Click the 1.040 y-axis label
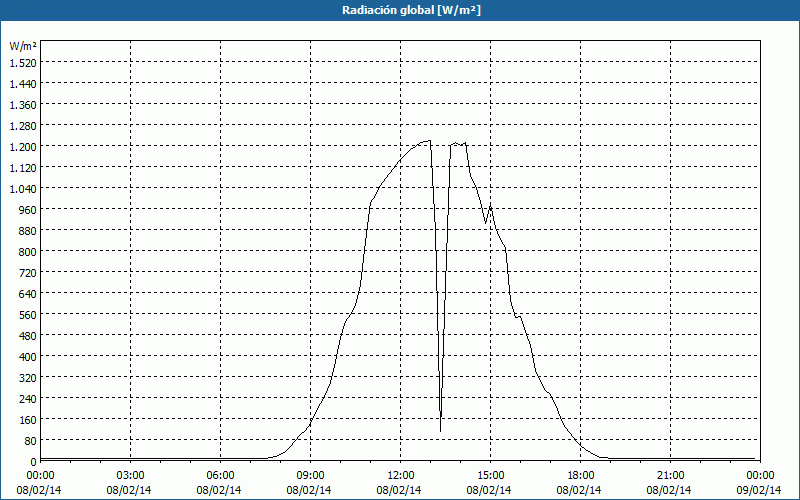Viewport: 800px width, 500px height. coord(23,188)
